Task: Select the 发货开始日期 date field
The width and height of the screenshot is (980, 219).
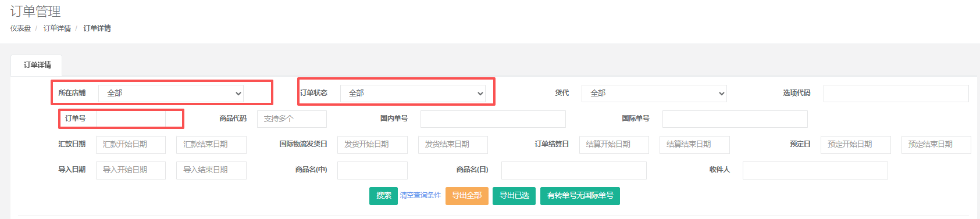Action: [x=372, y=144]
